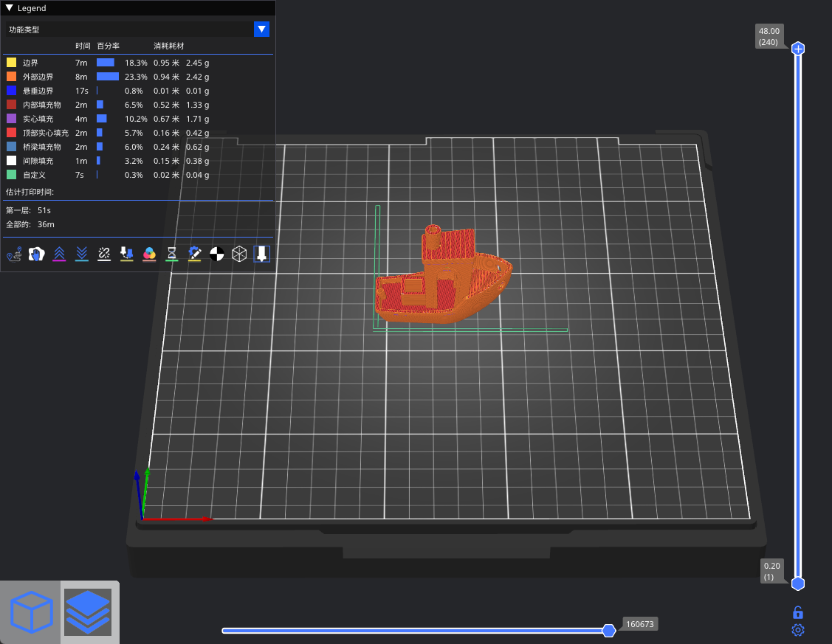Viewport: 832px width, 644px height.
Task: Click 外部边界 orange color swatch
Action: [11, 77]
